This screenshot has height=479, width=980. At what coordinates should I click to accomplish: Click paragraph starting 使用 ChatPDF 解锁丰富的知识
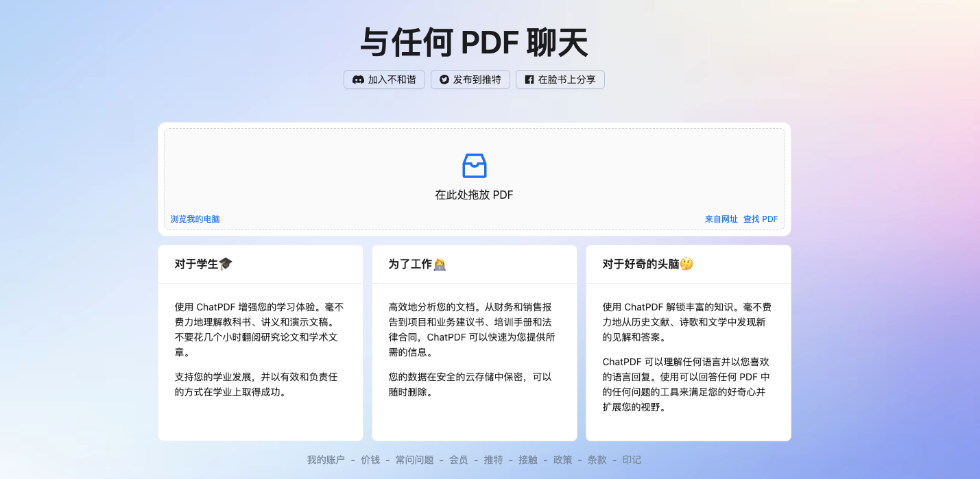688,322
